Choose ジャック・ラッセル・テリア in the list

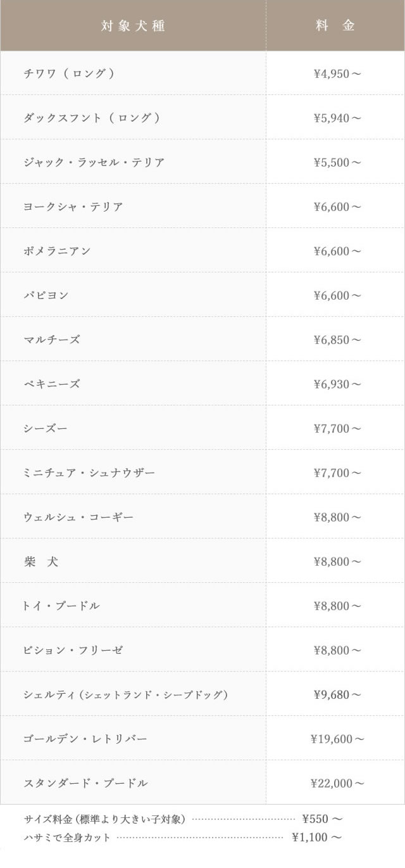pos(94,162)
